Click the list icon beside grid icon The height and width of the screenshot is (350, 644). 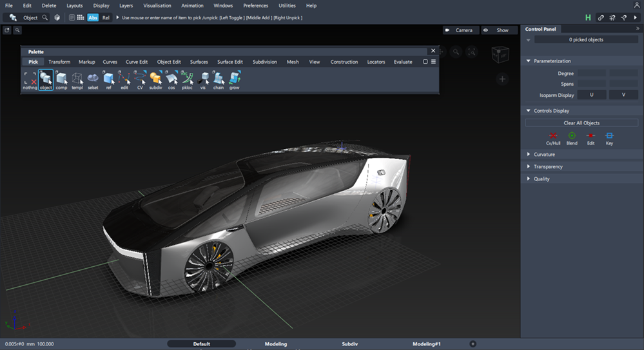point(72,17)
